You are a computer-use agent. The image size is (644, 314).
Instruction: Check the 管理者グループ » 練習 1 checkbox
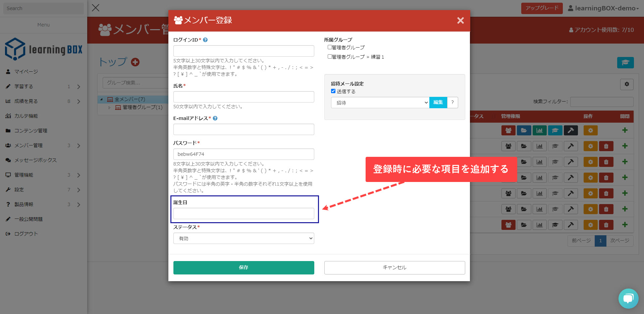[x=330, y=57]
